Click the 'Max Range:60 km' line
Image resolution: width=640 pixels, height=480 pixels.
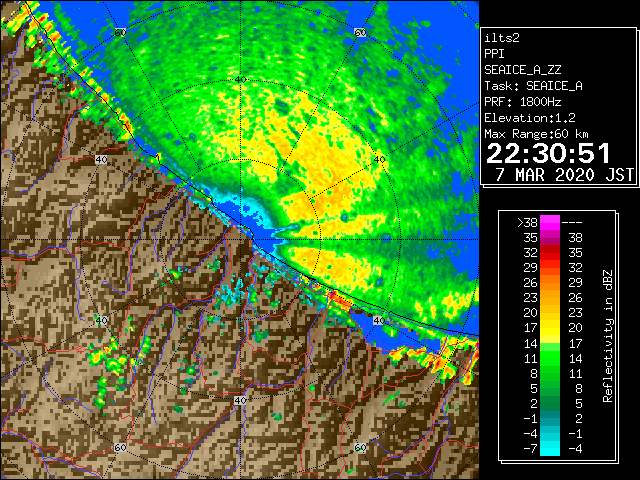(x=536, y=134)
